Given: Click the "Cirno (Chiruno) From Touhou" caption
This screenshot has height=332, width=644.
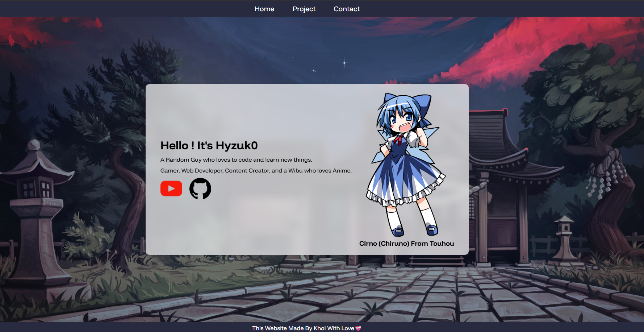Looking at the screenshot, I should pyautogui.click(x=406, y=244).
